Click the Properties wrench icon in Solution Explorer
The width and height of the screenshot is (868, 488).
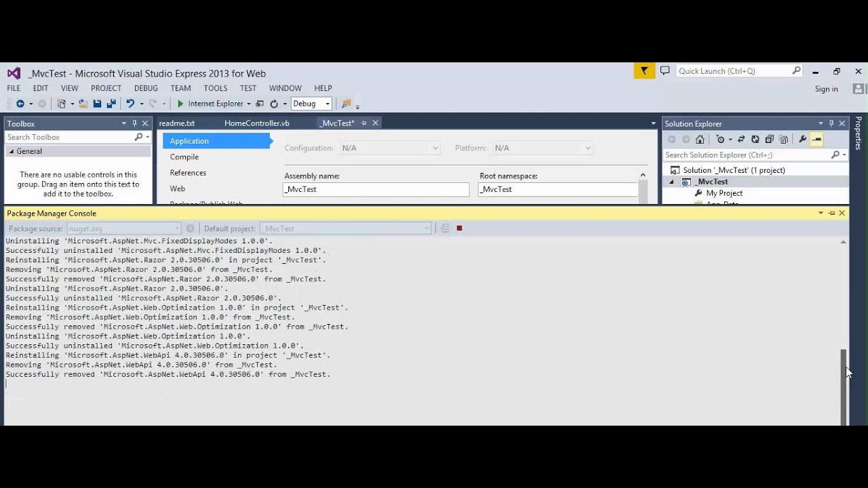pos(803,139)
